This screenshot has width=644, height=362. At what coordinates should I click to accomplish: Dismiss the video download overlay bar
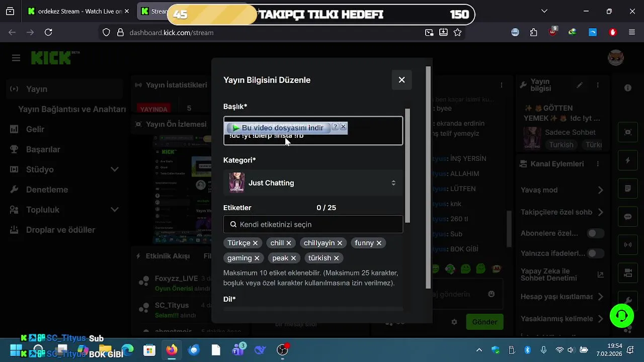pos(343,127)
